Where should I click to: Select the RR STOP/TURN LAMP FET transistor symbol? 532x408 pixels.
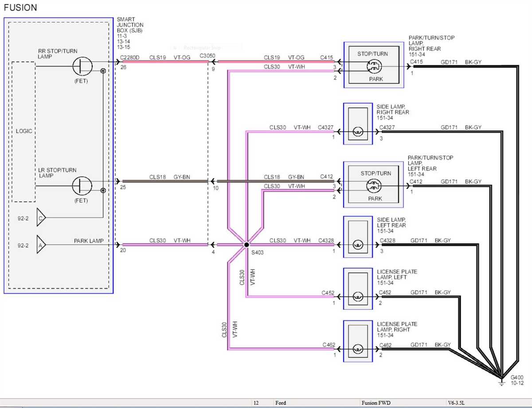pos(82,66)
